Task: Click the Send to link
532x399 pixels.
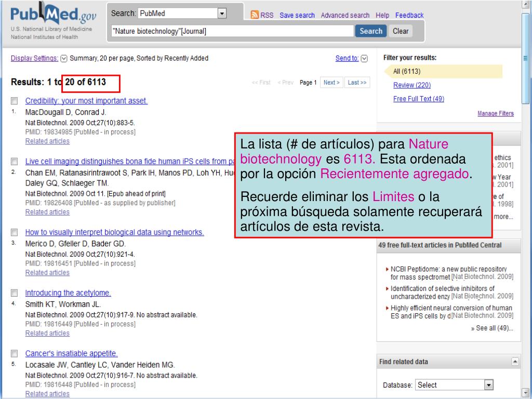Action: click(347, 58)
